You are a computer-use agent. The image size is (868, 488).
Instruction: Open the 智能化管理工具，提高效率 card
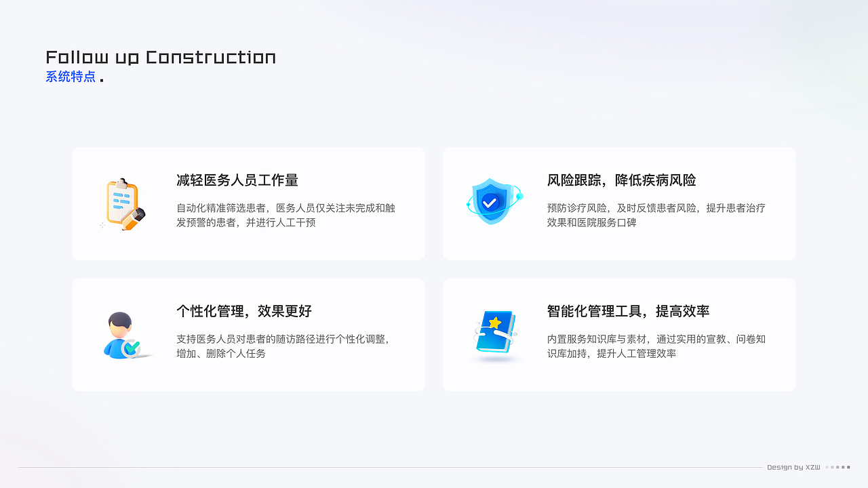pyautogui.click(x=619, y=334)
